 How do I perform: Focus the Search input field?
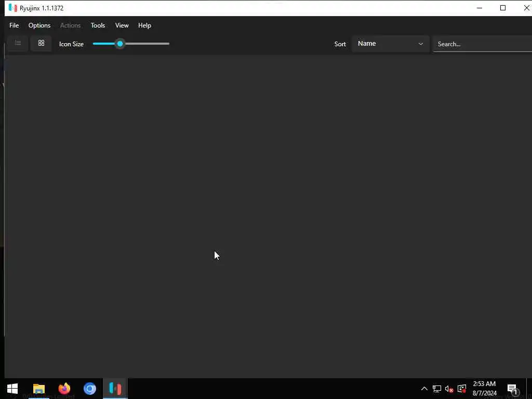pyautogui.click(x=483, y=44)
